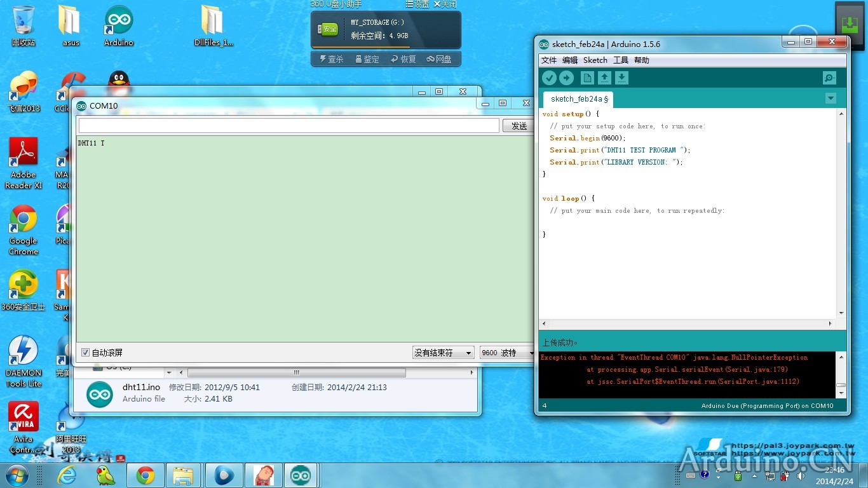Click the Explorer horizontal scrollbar thumb
The image size is (868, 488).
click(296, 372)
